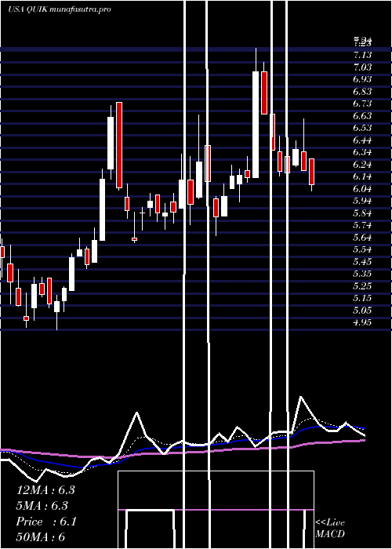Select the 6.34 price axis label
The image size is (392, 549).
pos(362,152)
